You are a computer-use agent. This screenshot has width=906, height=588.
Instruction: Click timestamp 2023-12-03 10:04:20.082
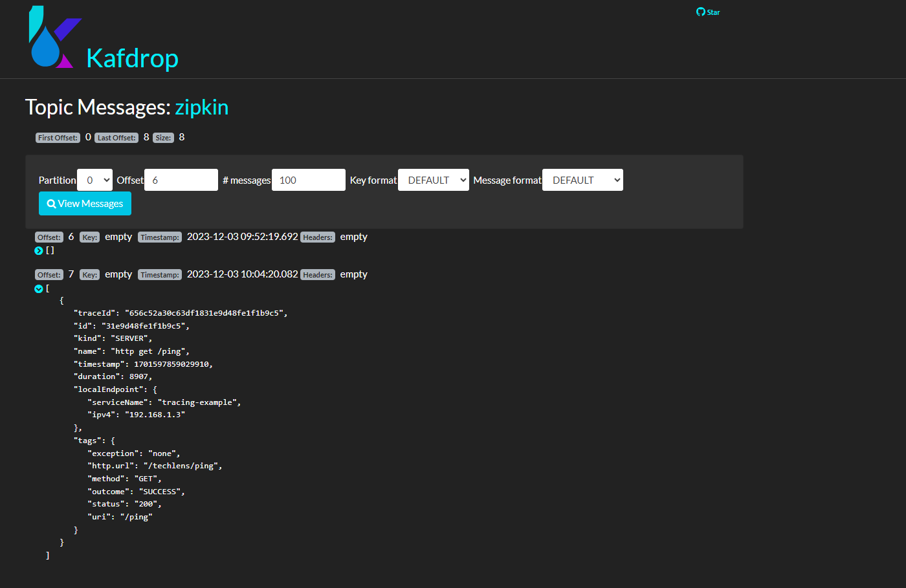pyautogui.click(x=243, y=274)
